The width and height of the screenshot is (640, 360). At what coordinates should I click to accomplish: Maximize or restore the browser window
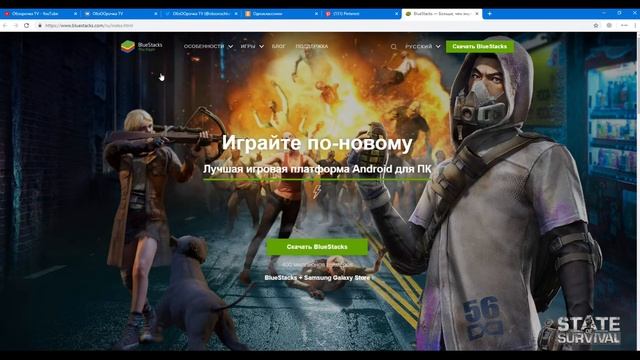pos(619,13)
